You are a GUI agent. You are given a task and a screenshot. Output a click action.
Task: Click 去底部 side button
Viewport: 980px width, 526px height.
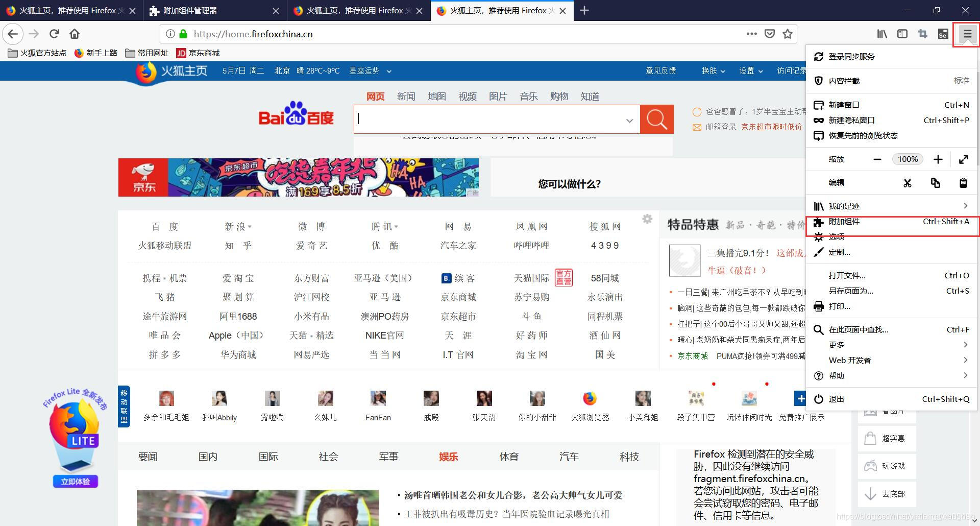tap(887, 494)
